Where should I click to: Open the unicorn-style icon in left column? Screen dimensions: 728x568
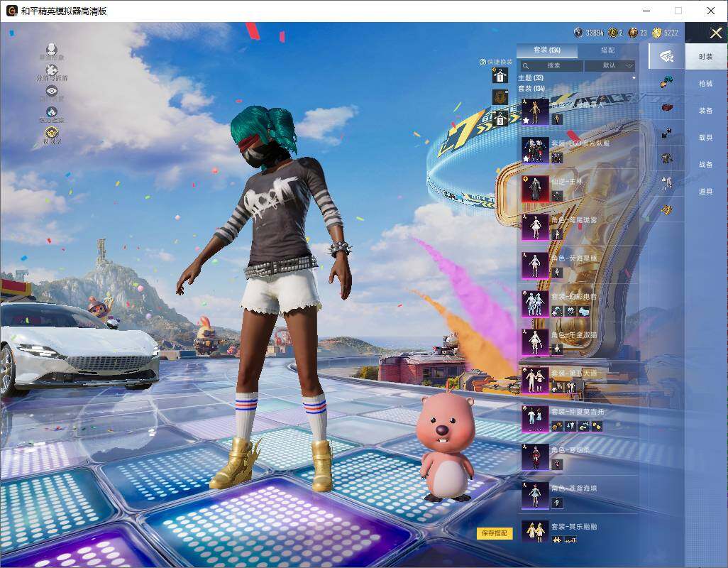pos(52,111)
